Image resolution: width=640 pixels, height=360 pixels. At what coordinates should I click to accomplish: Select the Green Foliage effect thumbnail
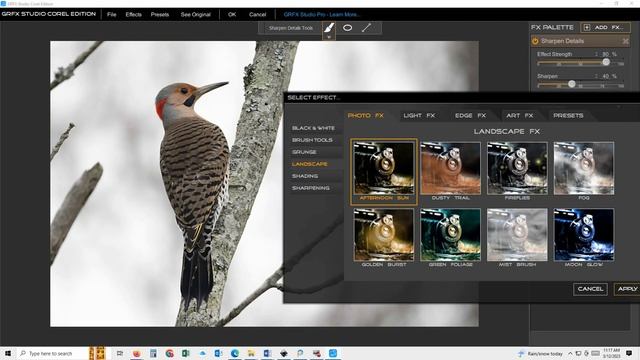point(451,235)
